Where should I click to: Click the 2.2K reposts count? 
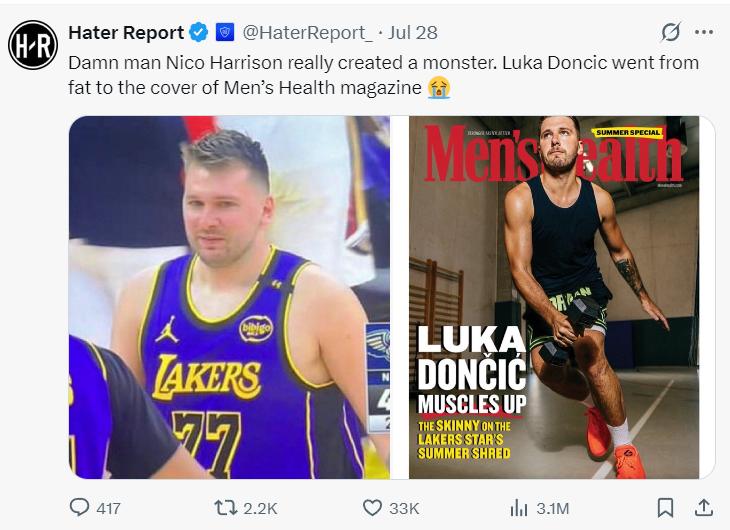260,508
